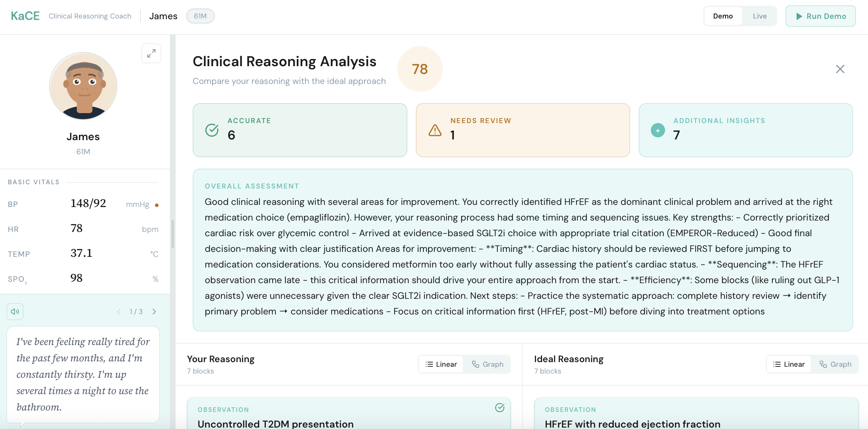Click the speaker audio icon

click(x=15, y=312)
